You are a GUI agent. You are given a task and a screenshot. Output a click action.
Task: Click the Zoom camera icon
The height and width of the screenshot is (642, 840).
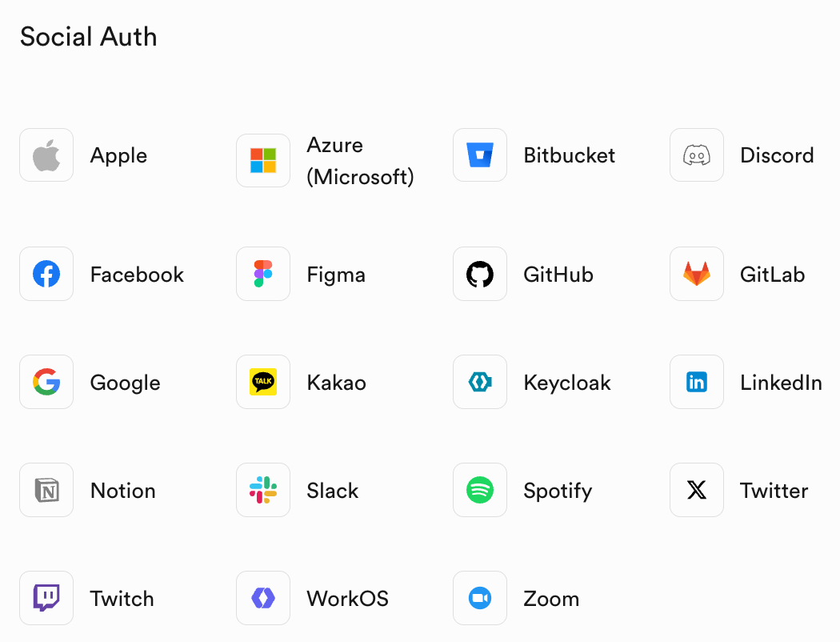click(x=480, y=598)
